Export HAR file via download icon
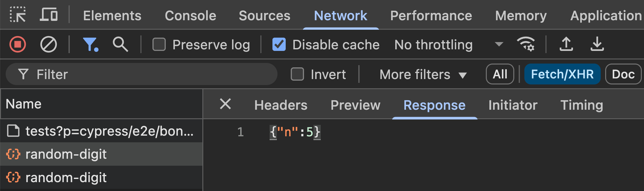The width and height of the screenshot is (644, 191). click(x=597, y=44)
